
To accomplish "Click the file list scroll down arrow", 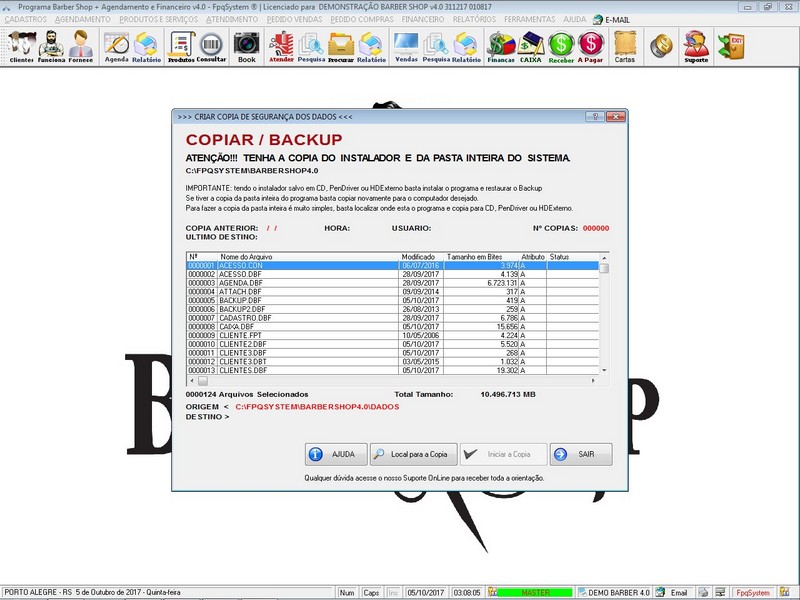I will tap(604, 370).
